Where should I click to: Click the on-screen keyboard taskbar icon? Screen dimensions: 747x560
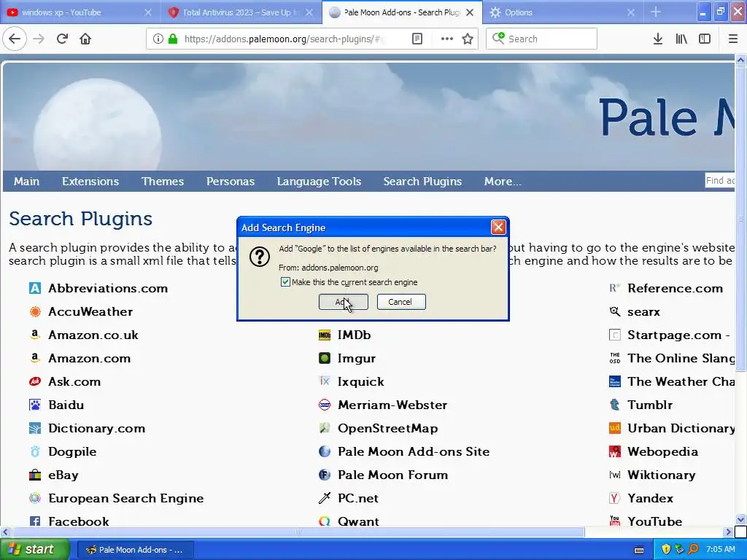[x=639, y=550]
